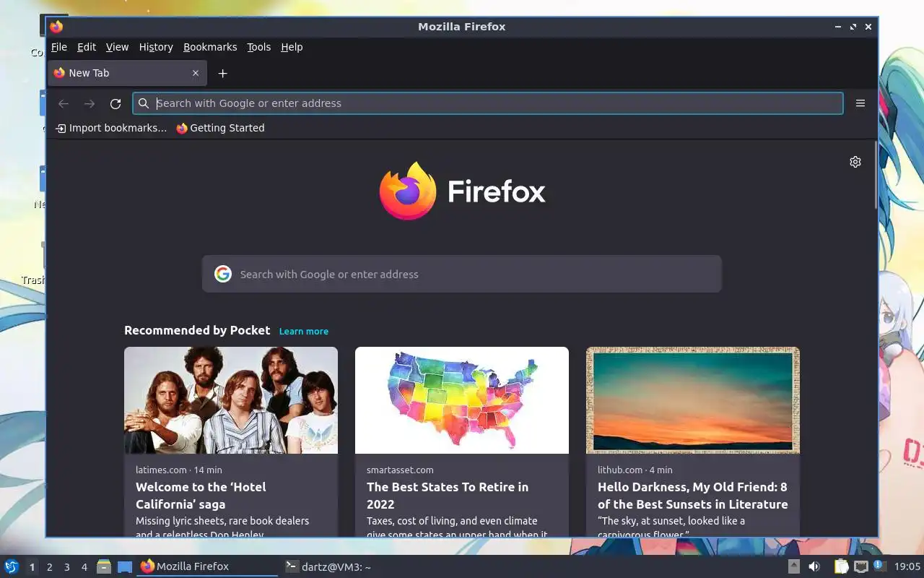The height and width of the screenshot is (578, 924).
Task: Open the Firefox hamburger application menu
Action: pos(860,103)
